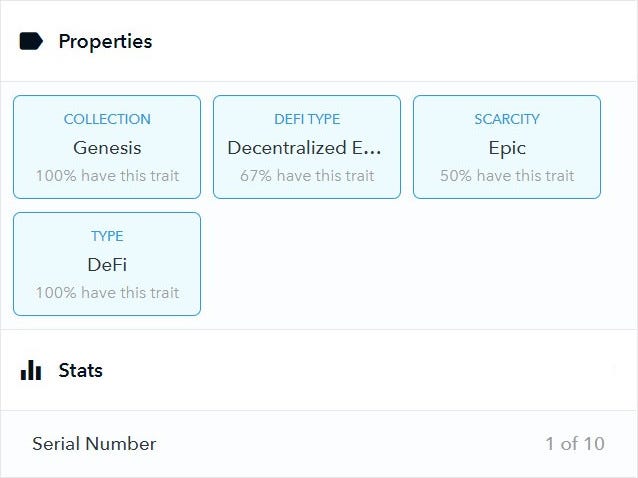Click the Stats bar chart icon

(31, 370)
